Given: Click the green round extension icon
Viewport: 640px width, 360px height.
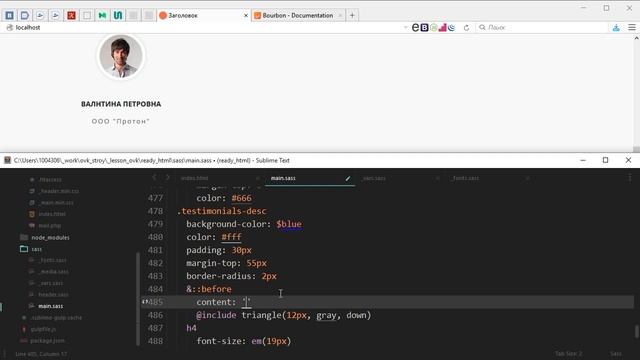Looking at the screenshot, I should point(433,27).
